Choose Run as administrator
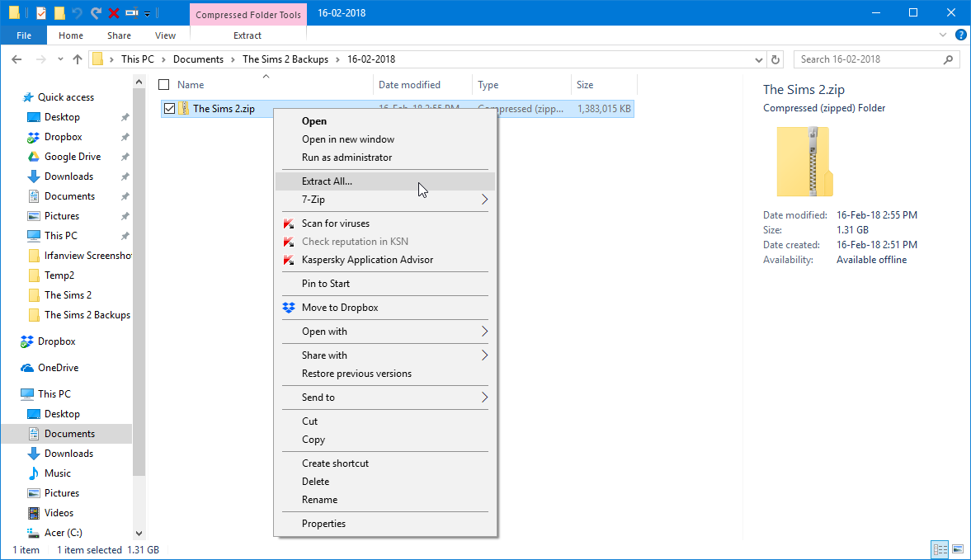Image resolution: width=971 pixels, height=560 pixels. (384, 158)
